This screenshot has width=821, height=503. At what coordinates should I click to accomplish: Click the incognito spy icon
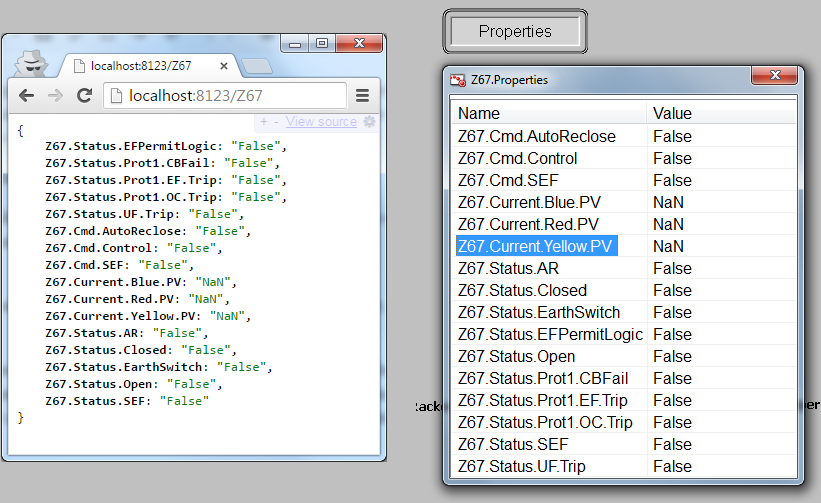31,64
